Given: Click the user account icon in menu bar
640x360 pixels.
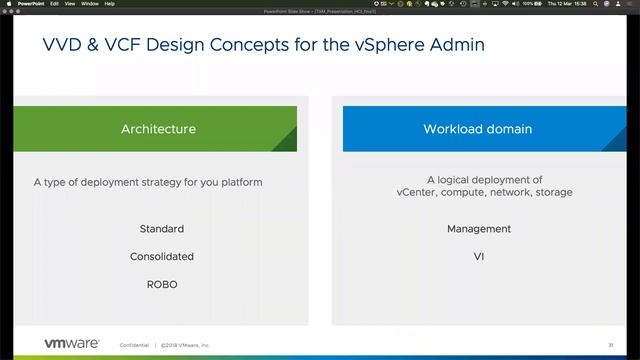Looking at the screenshot, I should tap(618, 4).
